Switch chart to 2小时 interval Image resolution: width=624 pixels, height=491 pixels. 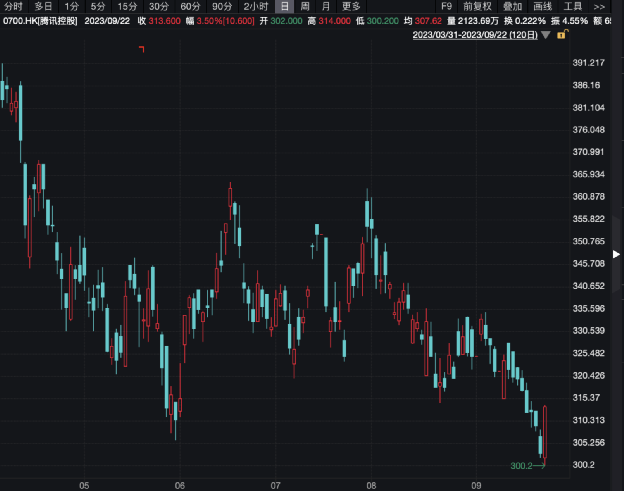pos(256,6)
